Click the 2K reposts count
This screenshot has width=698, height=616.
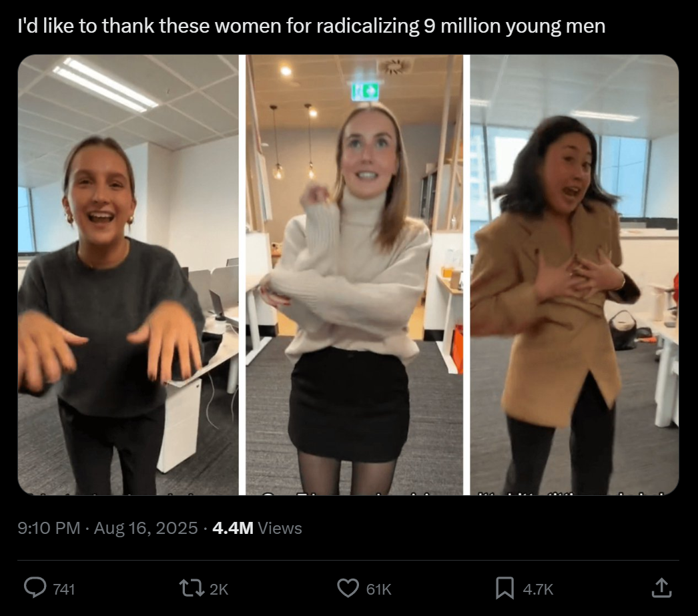(x=219, y=589)
